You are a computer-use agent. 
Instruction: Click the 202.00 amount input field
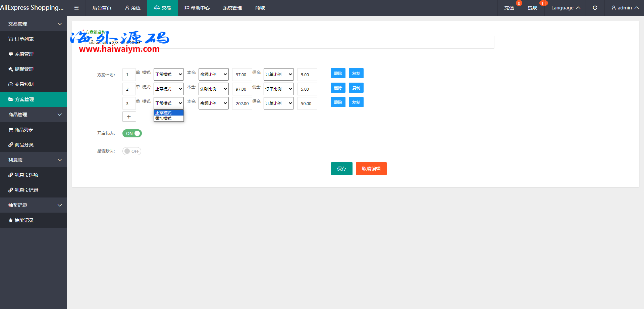[242, 103]
